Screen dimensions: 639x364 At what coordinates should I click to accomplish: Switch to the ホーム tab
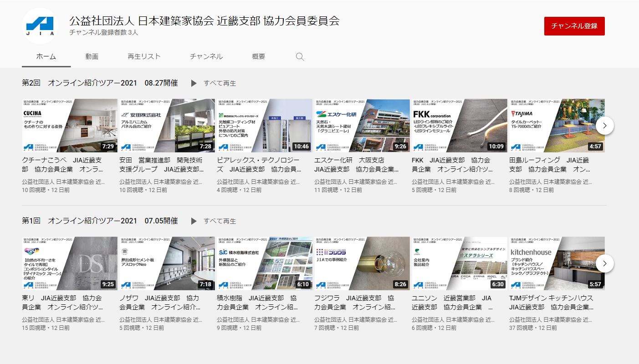(46, 56)
